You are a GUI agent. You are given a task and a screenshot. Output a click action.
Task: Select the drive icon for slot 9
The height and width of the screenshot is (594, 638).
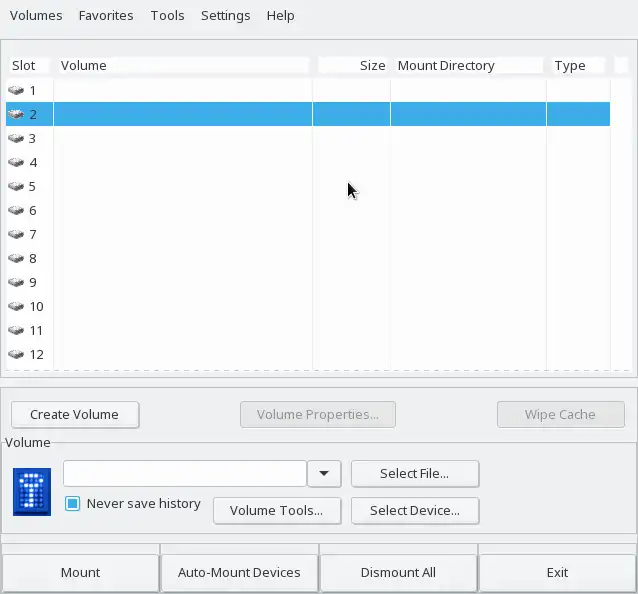pos(16,282)
